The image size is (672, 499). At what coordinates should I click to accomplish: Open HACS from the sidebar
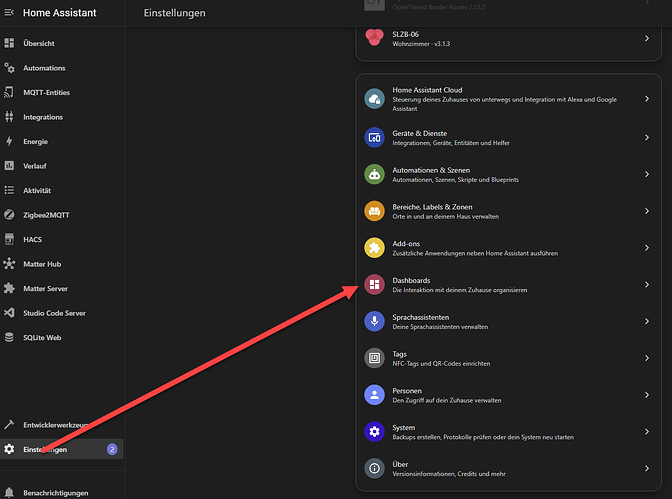(34, 239)
